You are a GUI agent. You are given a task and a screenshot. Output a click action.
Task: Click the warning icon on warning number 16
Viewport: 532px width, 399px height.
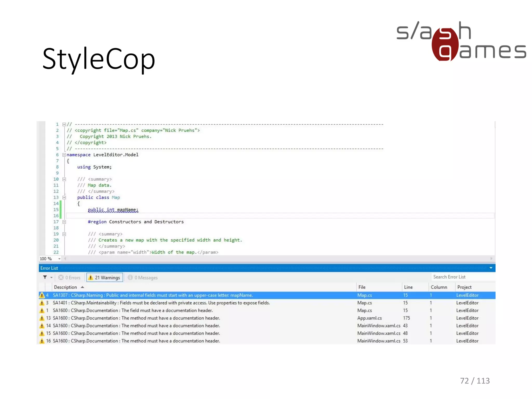(x=42, y=341)
